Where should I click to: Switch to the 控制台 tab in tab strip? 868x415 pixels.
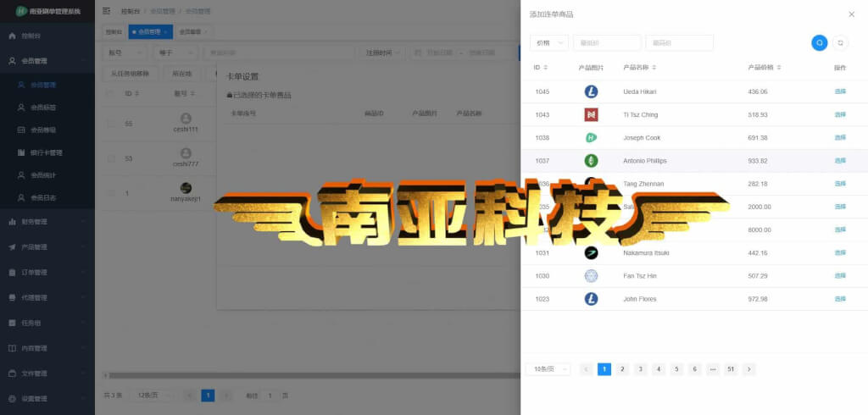114,31
